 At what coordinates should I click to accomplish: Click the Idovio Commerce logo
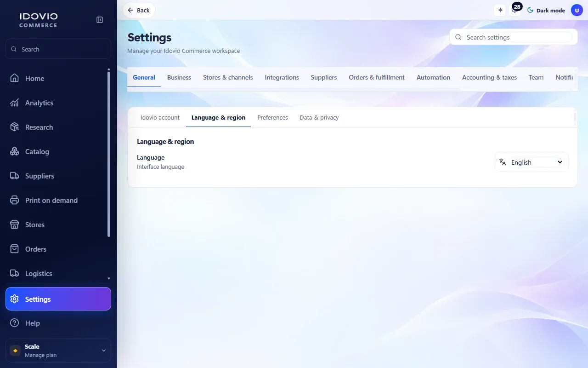(39, 20)
